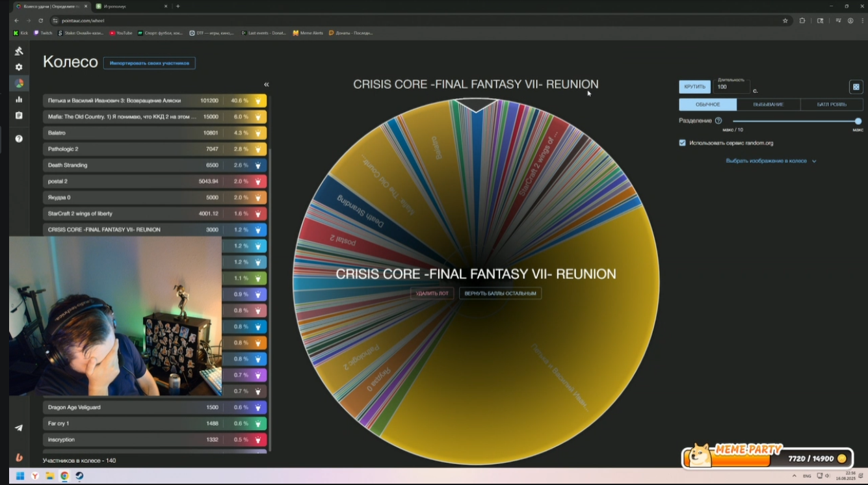Screen dimensions: 868x485
Task: Click the Balatro lot name
Action: pyautogui.click(x=57, y=133)
